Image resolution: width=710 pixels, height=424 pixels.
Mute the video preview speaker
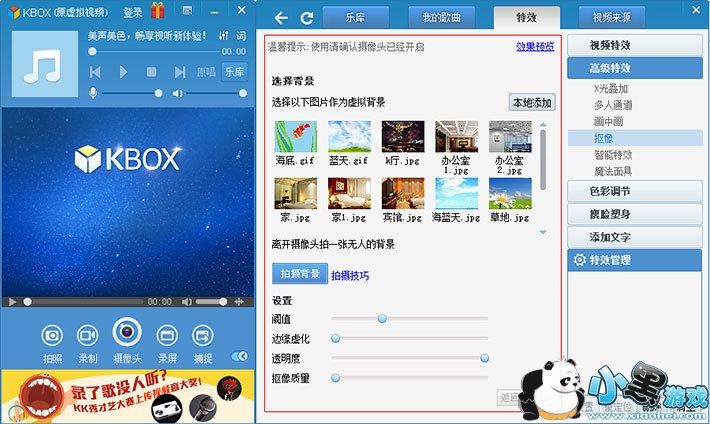[187, 302]
